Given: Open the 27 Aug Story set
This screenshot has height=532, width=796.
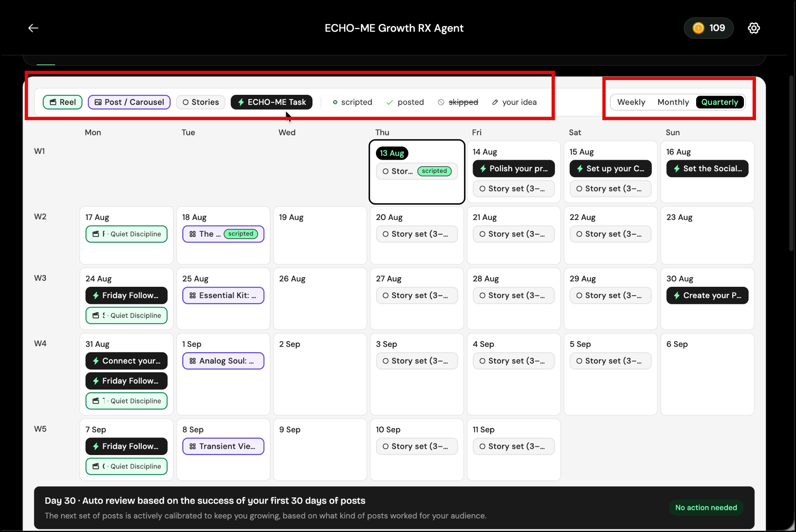Looking at the screenshot, I should (417, 295).
